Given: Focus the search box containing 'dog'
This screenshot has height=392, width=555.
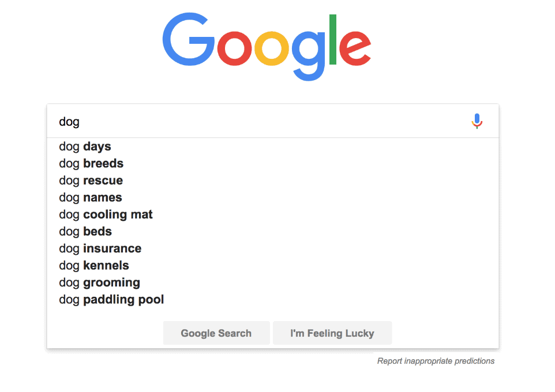Looking at the screenshot, I should tap(260, 122).
